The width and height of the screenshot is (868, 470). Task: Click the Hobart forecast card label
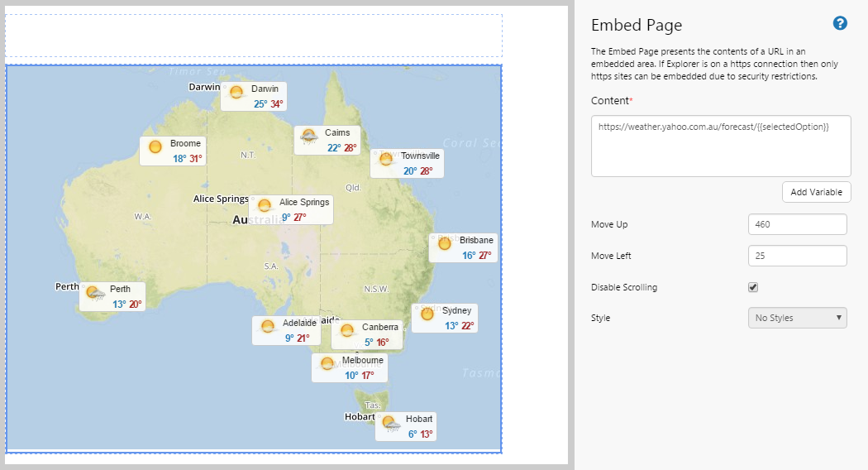(x=419, y=419)
